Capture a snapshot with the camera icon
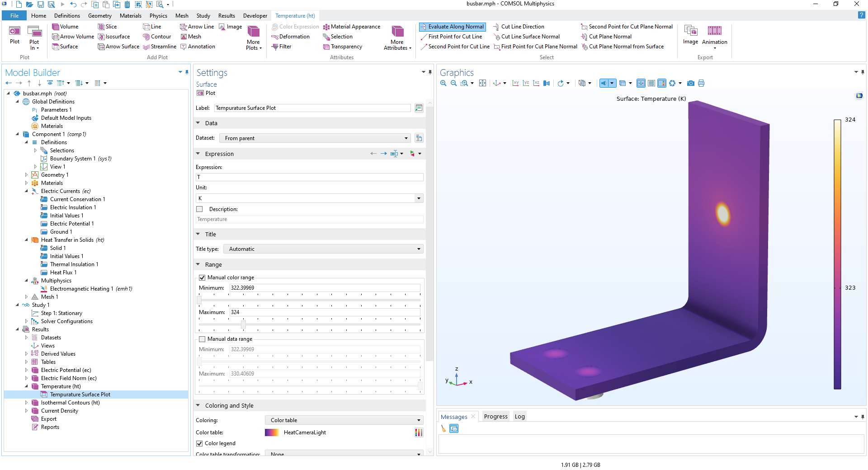Screen dimensions: 868x470 pyautogui.click(x=691, y=83)
